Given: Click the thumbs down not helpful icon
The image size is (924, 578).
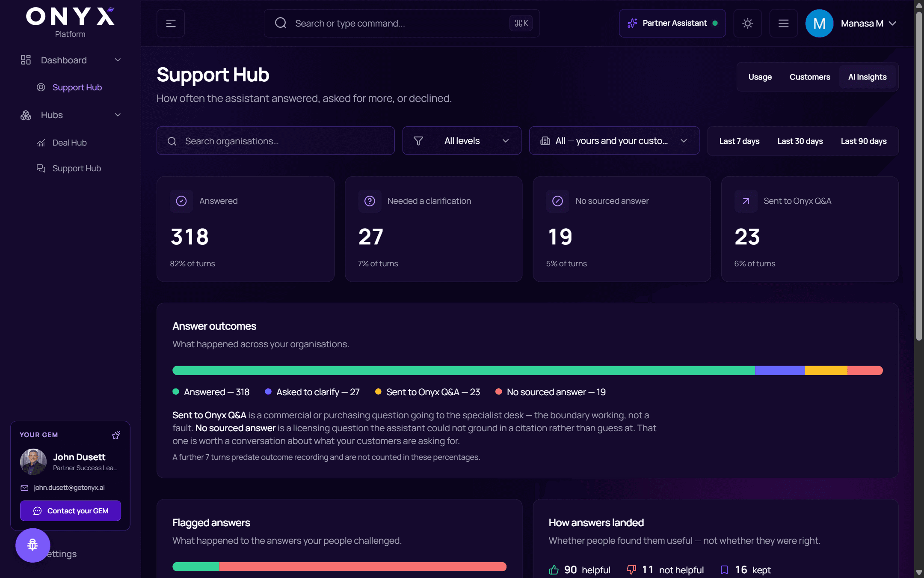Looking at the screenshot, I should 631,570.
